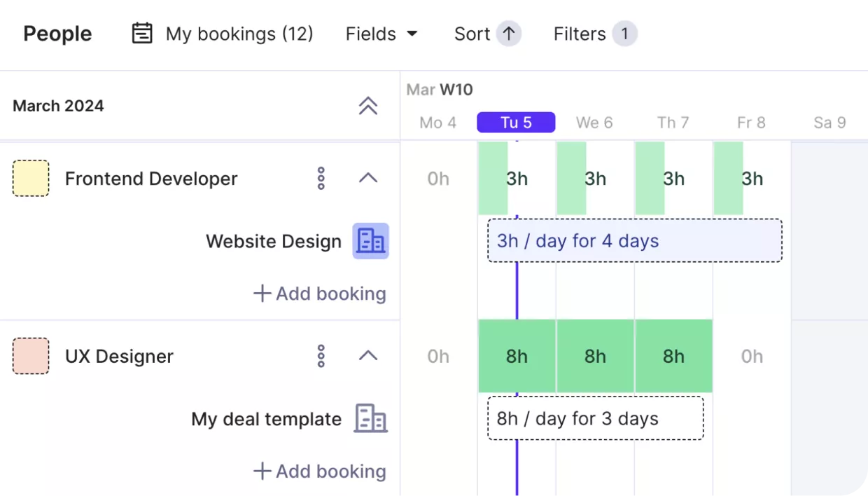Click the pink UX Designer color swatch
The image size is (868, 496).
tap(31, 356)
